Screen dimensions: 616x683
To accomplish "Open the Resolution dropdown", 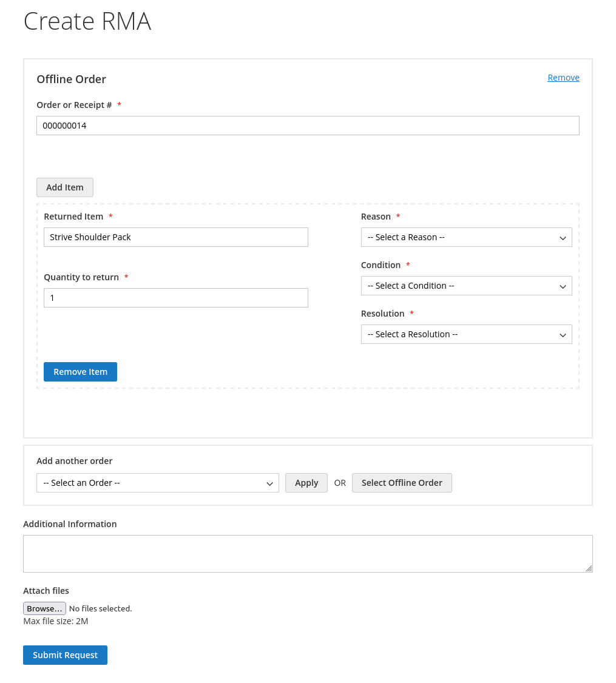I will click(466, 334).
